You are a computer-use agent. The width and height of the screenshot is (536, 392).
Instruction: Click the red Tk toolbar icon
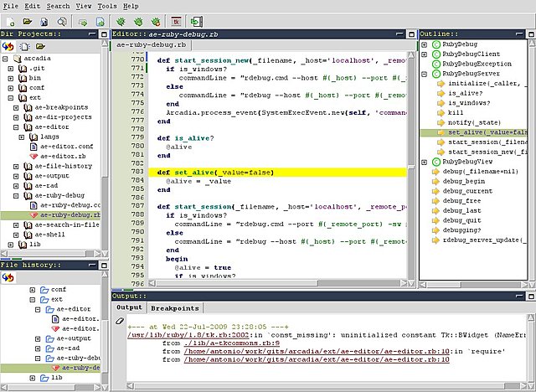point(177,20)
